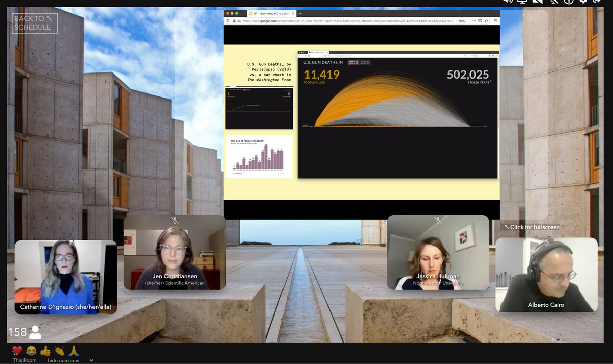Open the info circle icon
This screenshot has height=364, width=613.
pos(569,2)
